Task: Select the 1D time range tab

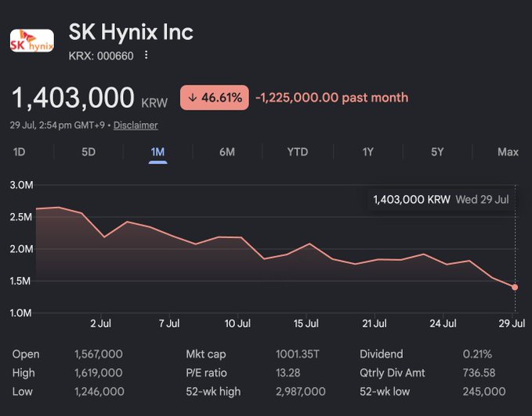Action: [x=20, y=152]
